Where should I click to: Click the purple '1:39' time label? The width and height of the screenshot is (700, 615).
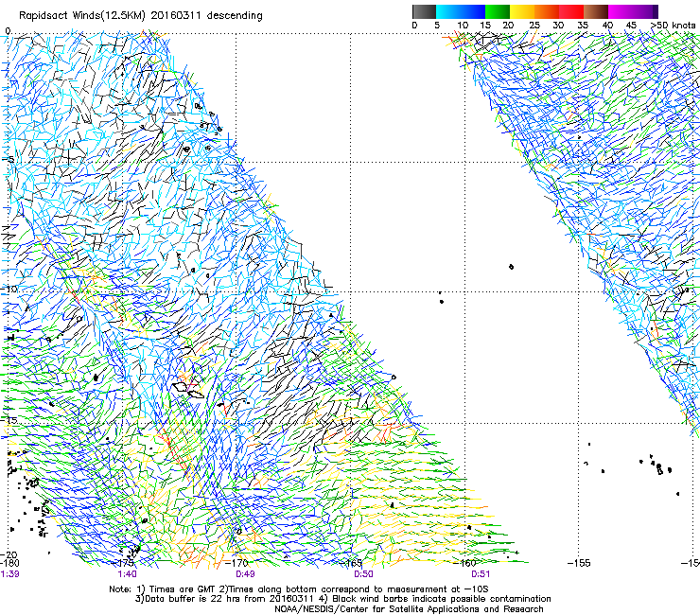tap(9, 574)
